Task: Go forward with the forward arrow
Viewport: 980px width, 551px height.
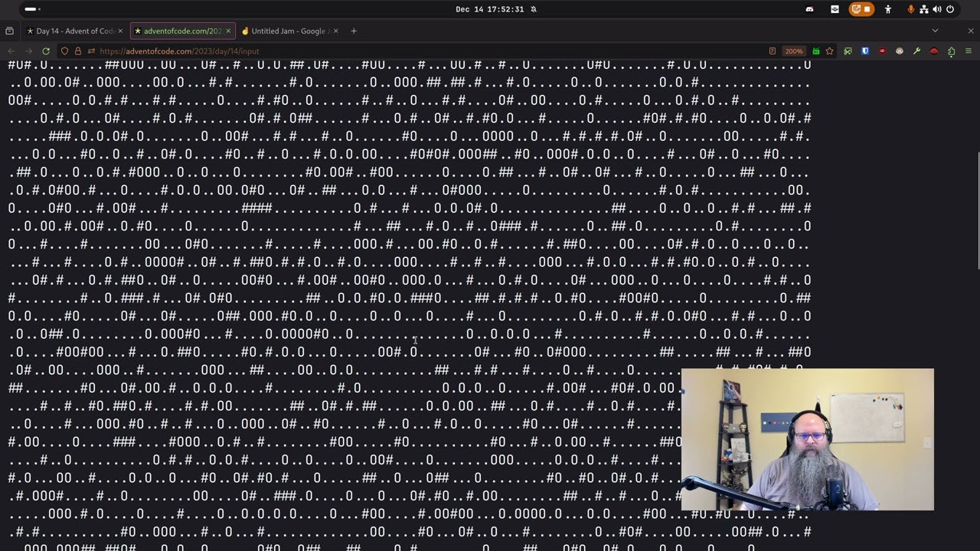Action: pos(28,51)
